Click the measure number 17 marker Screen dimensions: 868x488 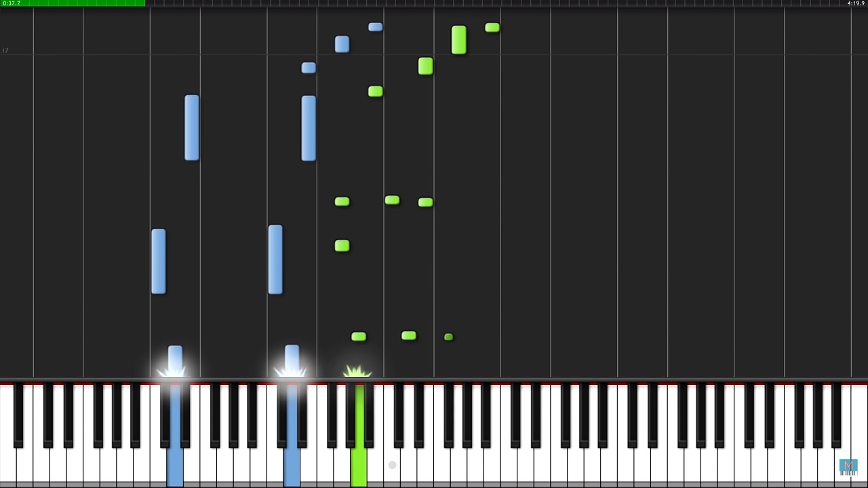pos(5,51)
